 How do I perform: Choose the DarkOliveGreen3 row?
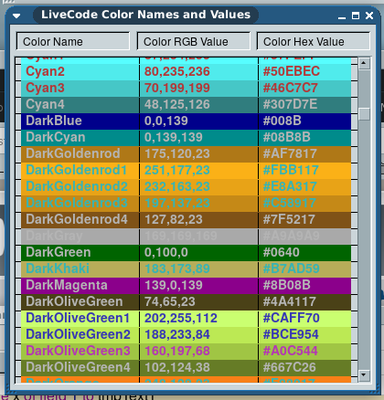pos(186,351)
